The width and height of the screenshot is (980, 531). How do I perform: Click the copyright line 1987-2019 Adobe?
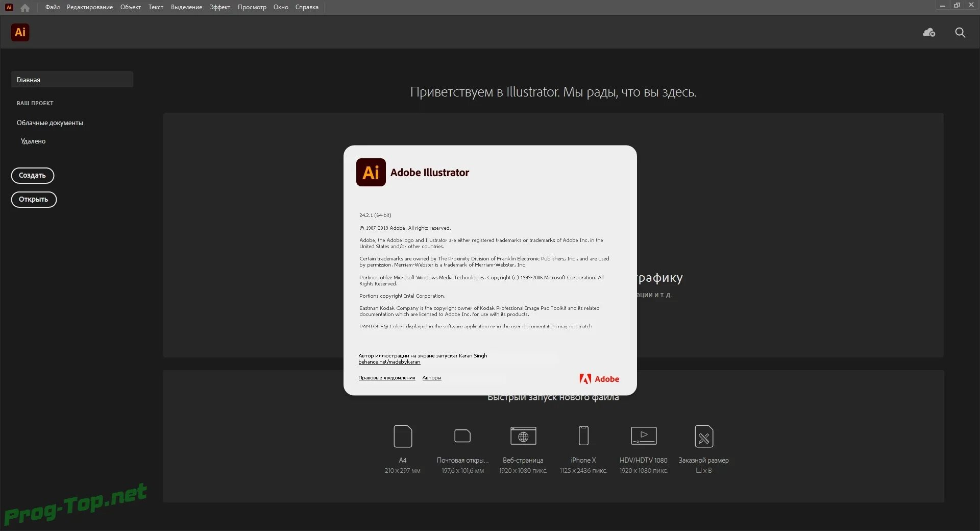[x=405, y=228]
